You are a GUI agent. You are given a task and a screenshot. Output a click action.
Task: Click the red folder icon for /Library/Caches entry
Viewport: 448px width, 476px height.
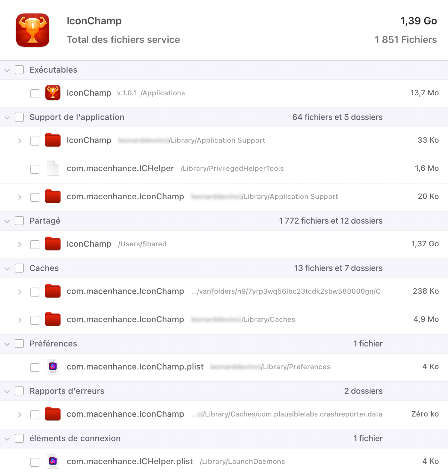click(53, 319)
